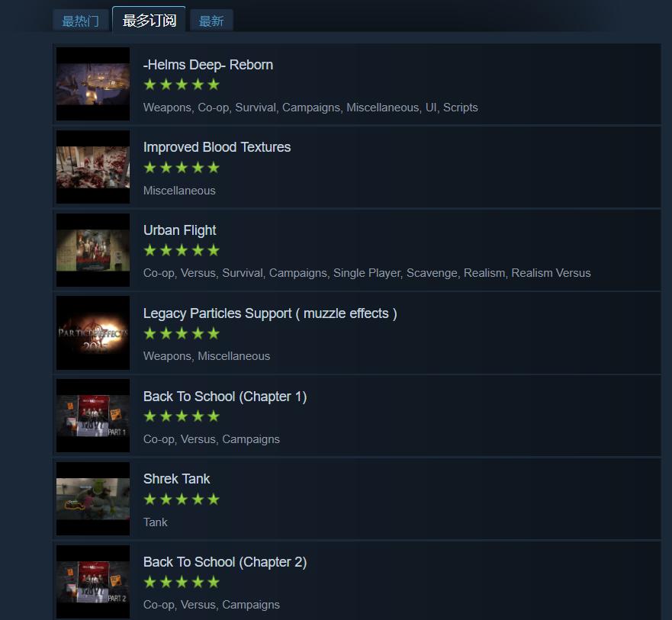Open the -Helms Deep- Reborn title link
Image resolution: width=672 pixels, height=620 pixels.
click(x=208, y=65)
